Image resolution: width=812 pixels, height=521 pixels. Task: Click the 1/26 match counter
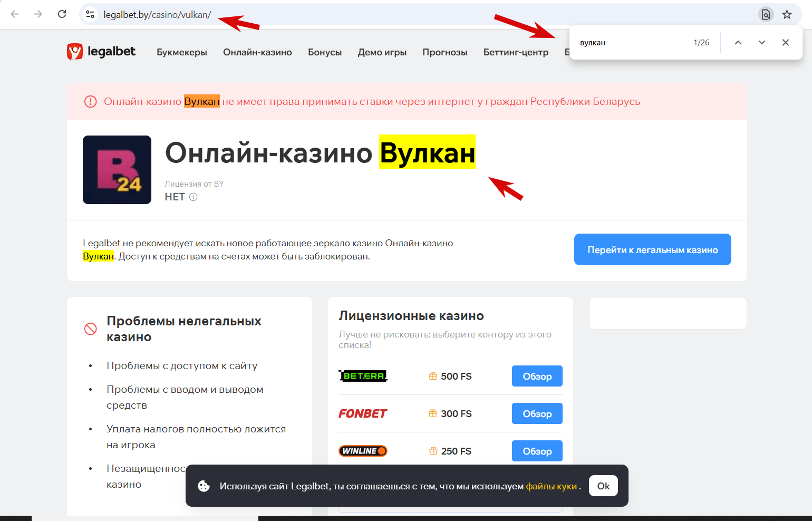click(701, 43)
